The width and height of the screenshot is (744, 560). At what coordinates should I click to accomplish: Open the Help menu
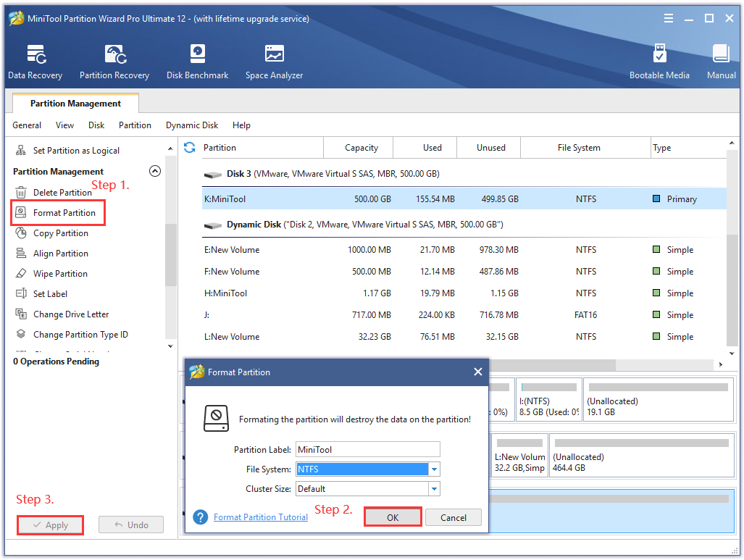241,125
